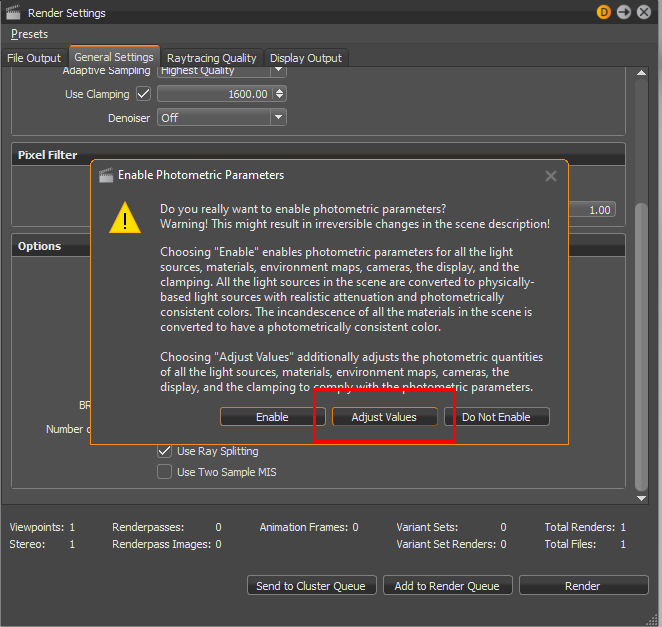Viewport: 662px width, 627px height.
Task: Close the Enable Photometric Parameters dialog
Action: tap(551, 176)
